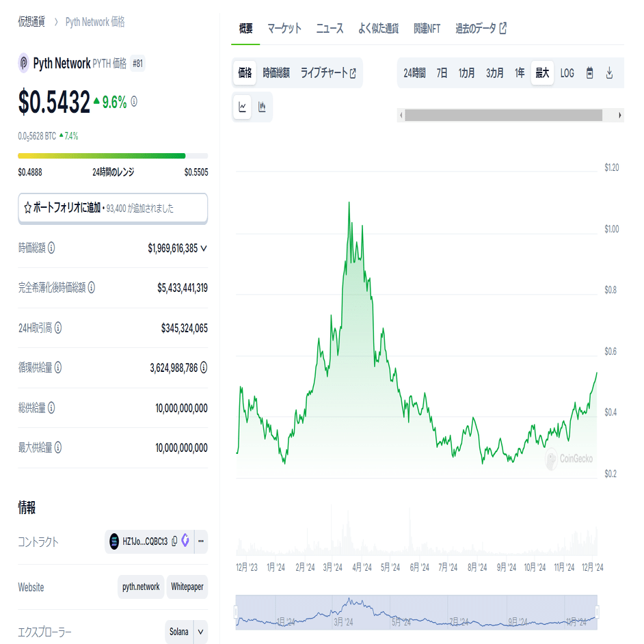Screen dimensions: 644x644
Task: Select the candlestick chart type icon
Action: coord(262,107)
